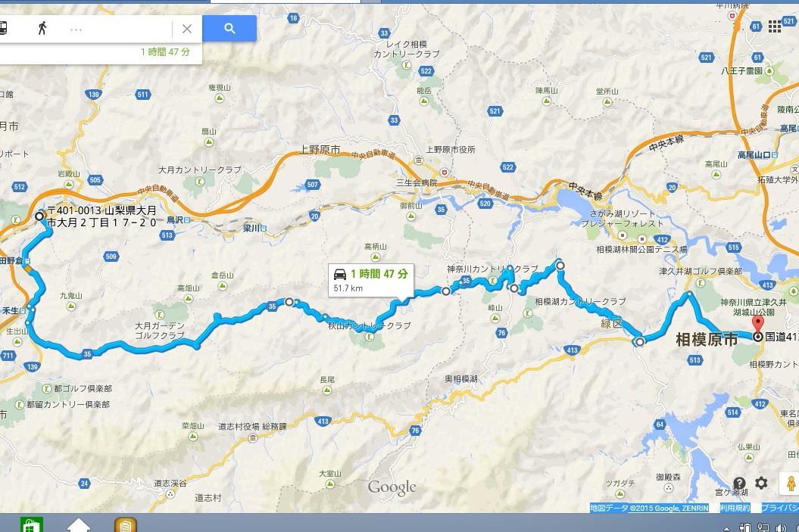Click the waypoint near 相模湖カントリークラブ
799x532 pixels.
514,288
